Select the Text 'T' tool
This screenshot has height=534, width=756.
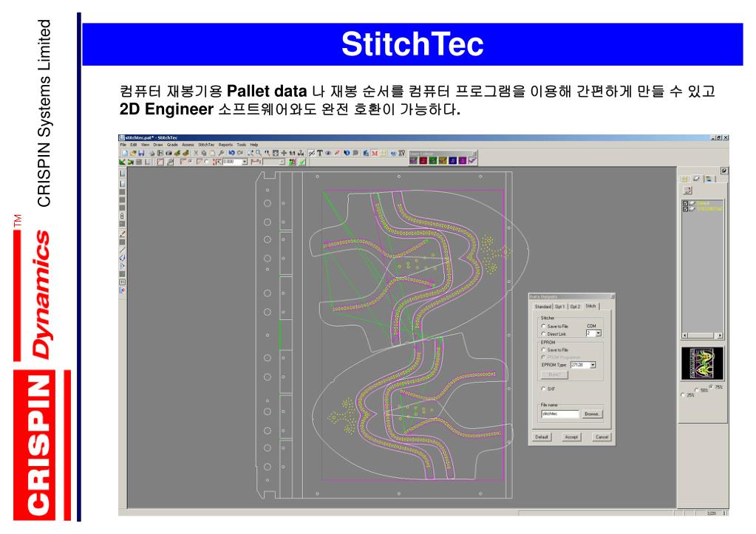[320, 153]
